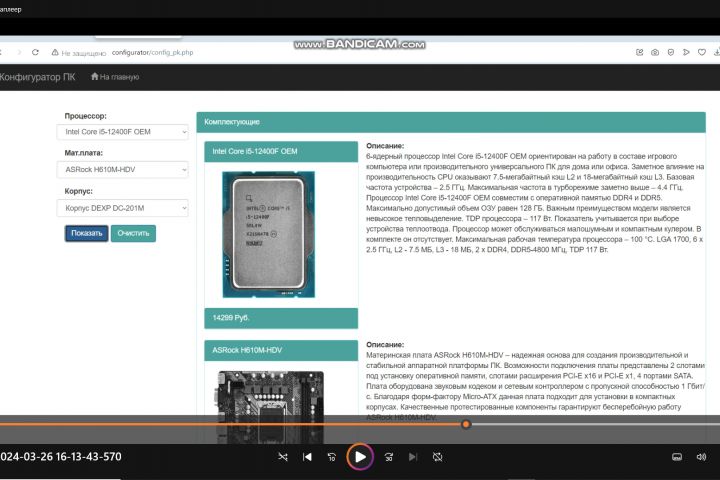
Task: Go to the previous track
Action: pos(307,457)
